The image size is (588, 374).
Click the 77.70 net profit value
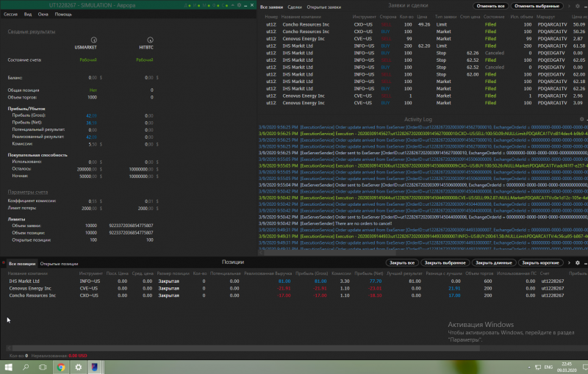(x=376, y=281)
